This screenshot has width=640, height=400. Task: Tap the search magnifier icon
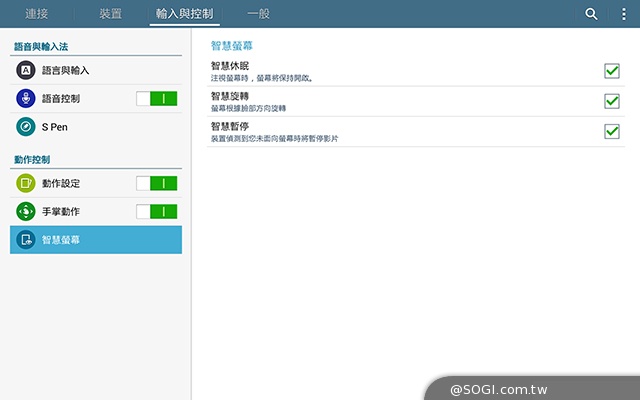[x=592, y=14]
